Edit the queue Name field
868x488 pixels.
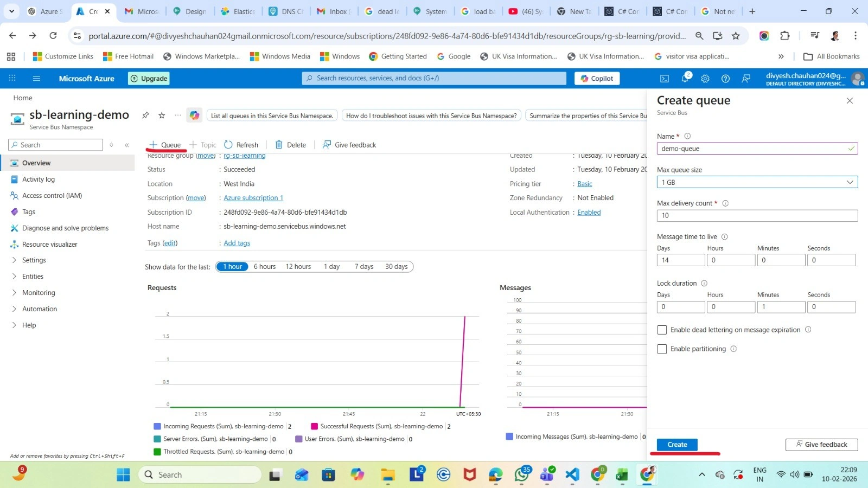coord(757,149)
